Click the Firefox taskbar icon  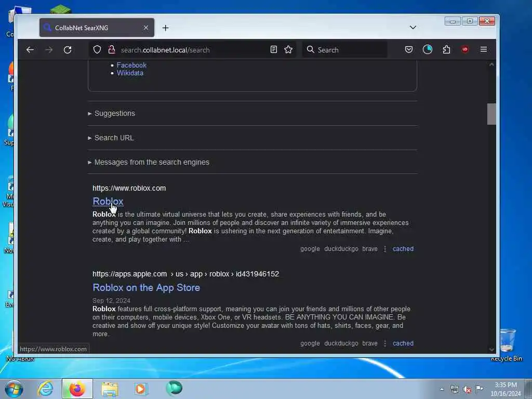77,389
